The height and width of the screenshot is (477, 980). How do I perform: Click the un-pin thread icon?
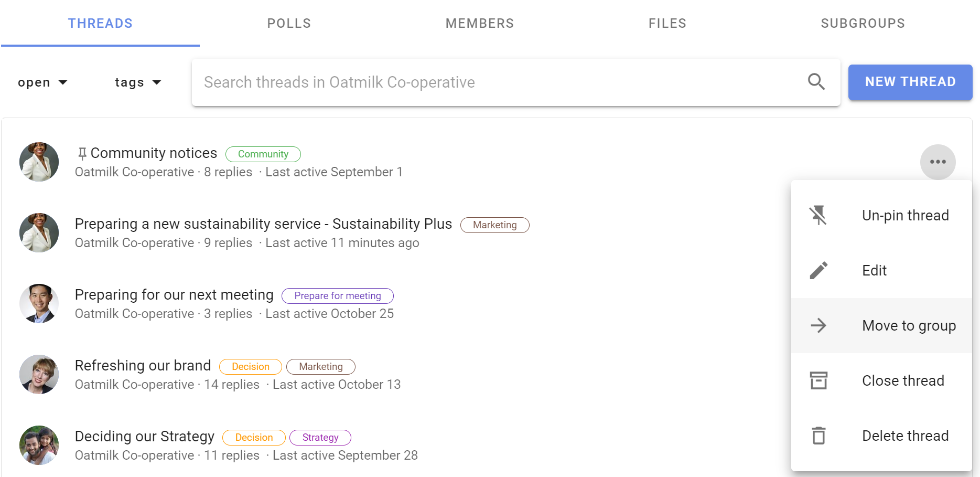pyautogui.click(x=818, y=215)
